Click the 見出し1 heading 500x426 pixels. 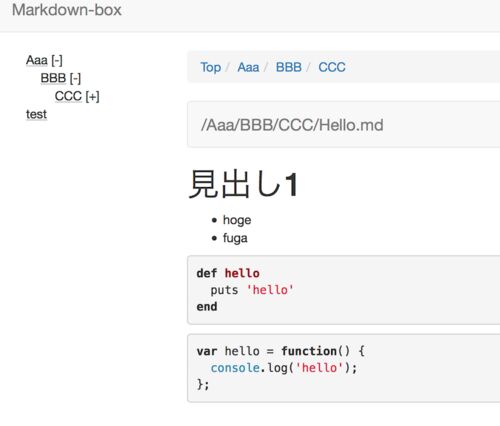244,184
